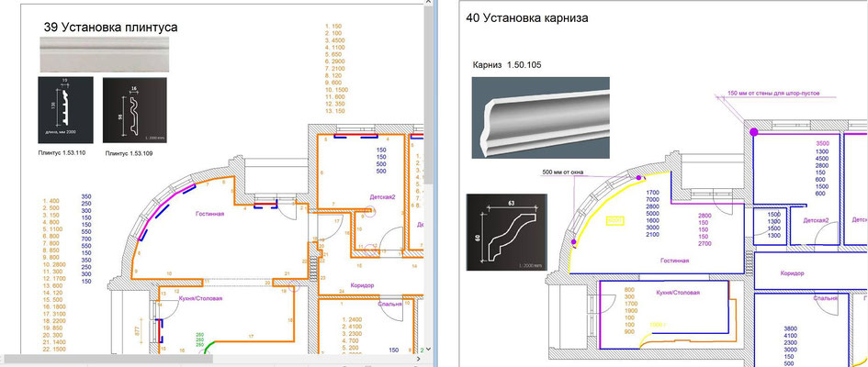Click the 'Спальня' label in left plan
Image resolution: width=868 pixels, height=367 pixels.
click(390, 304)
